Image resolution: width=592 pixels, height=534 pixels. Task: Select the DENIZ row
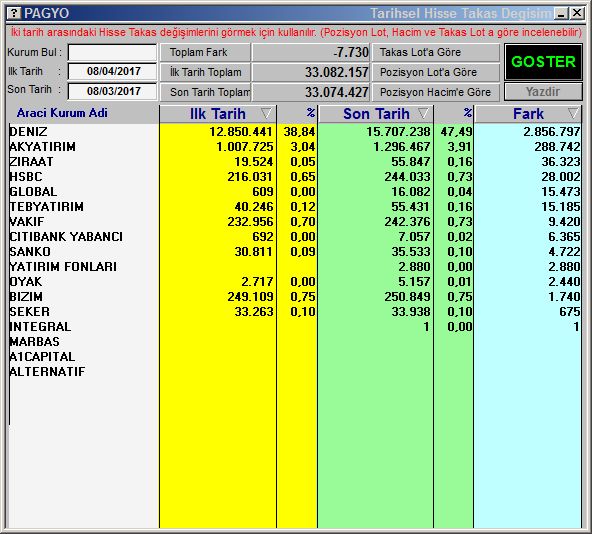pos(295,131)
